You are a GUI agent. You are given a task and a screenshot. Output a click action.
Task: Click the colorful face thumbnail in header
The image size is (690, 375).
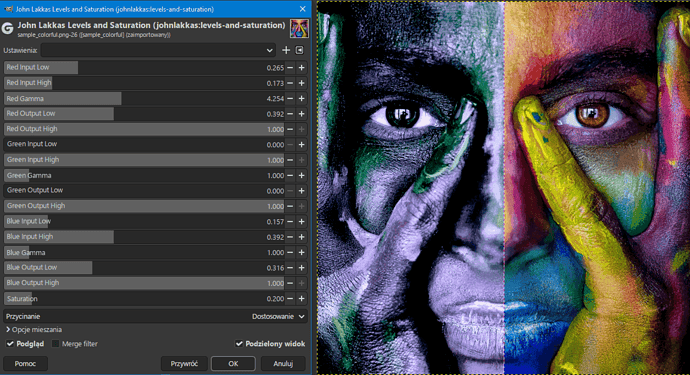[299, 29]
